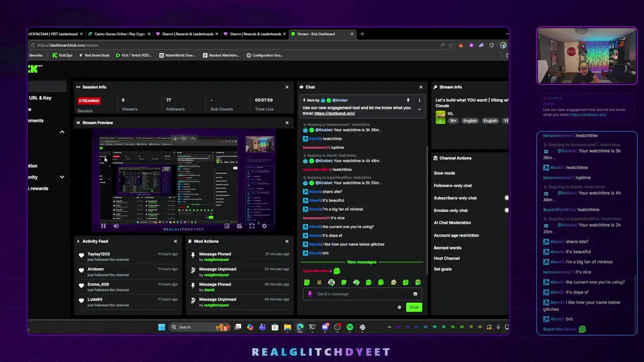Viewport: 644px width, 362px height.
Task: Open Slow mode channel action
Action: (x=444, y=173)
